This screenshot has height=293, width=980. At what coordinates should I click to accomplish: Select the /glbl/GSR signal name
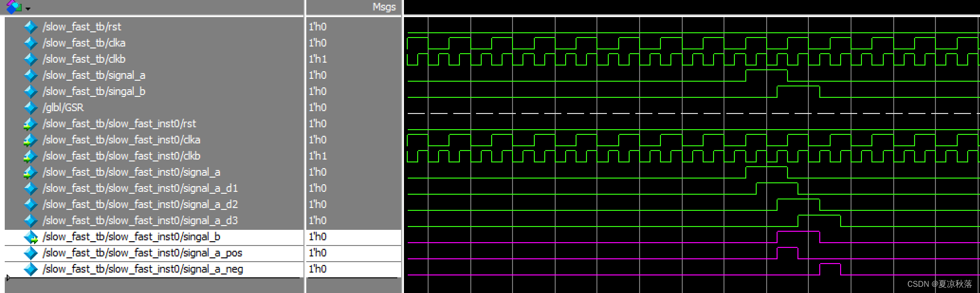[63, 108]
